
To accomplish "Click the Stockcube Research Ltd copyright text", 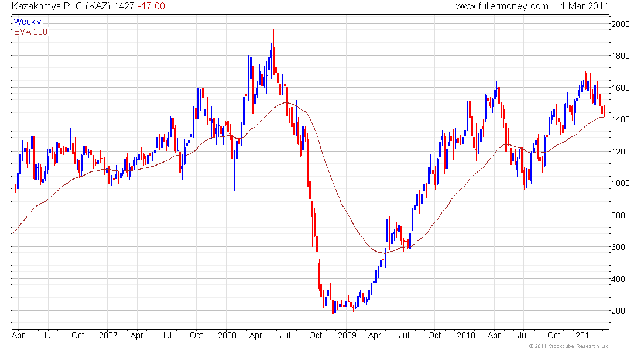I will click(x=568, y=346).
